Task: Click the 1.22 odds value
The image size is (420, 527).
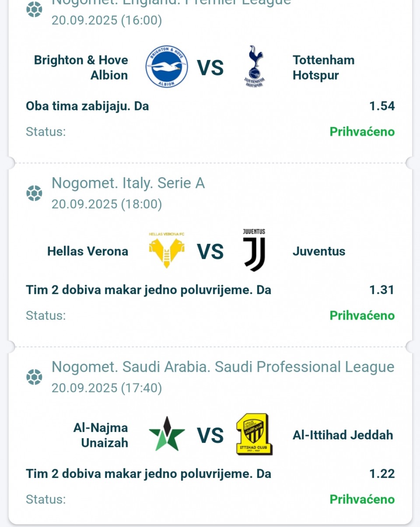Action: click(382, 474)
